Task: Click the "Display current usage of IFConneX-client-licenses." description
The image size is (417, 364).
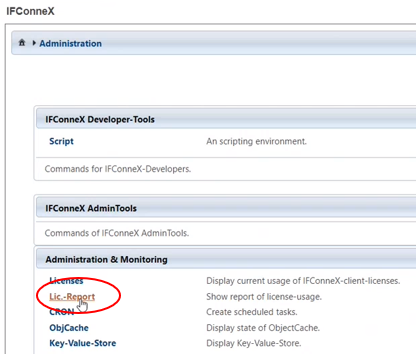Action: [303, 281]
